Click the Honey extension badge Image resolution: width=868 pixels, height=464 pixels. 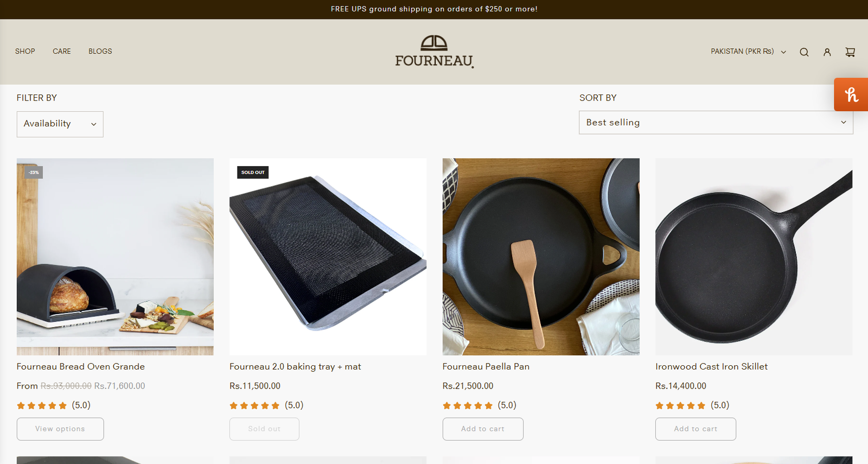click(851, 95)
